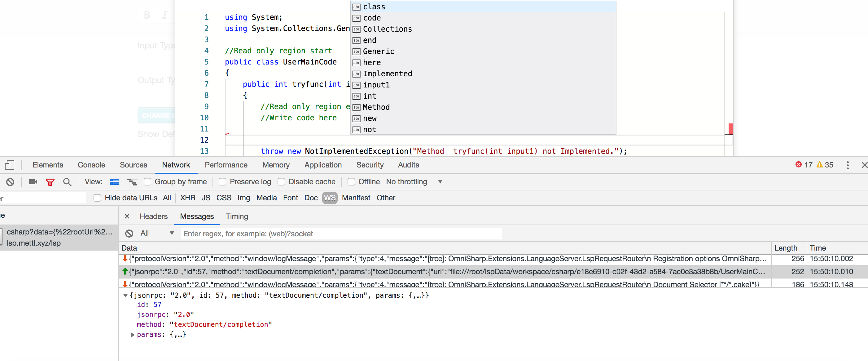Open the Sources panel
The width and height of the screenshot is (868, 361).
pos(133,165)
